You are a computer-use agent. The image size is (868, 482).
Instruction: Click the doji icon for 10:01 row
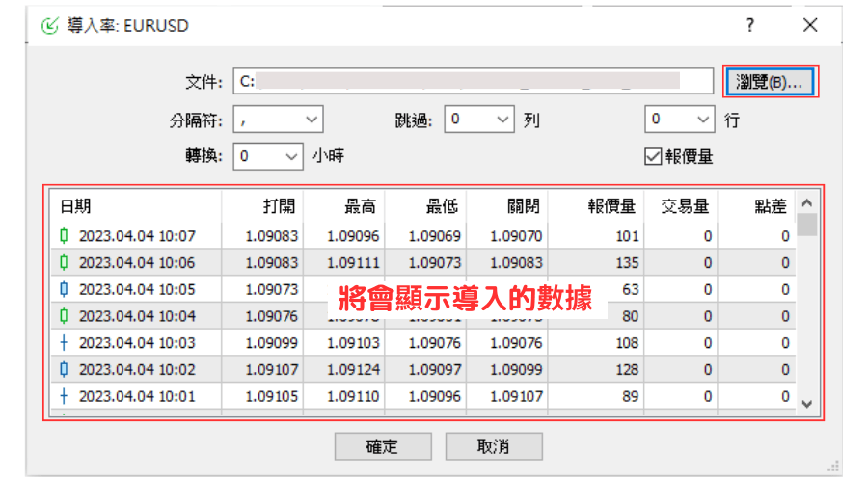(64, 395)
